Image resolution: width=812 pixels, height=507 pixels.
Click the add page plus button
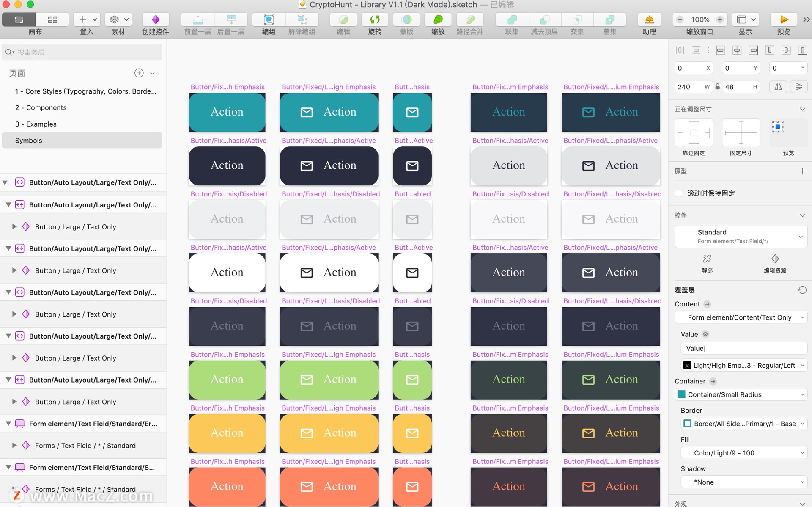point(139,73)
